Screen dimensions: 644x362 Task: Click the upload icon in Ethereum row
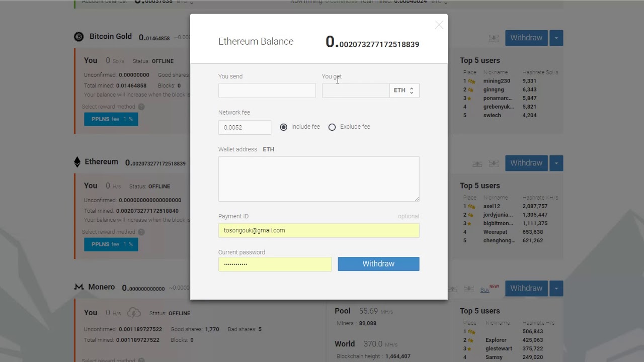[477, 163]
